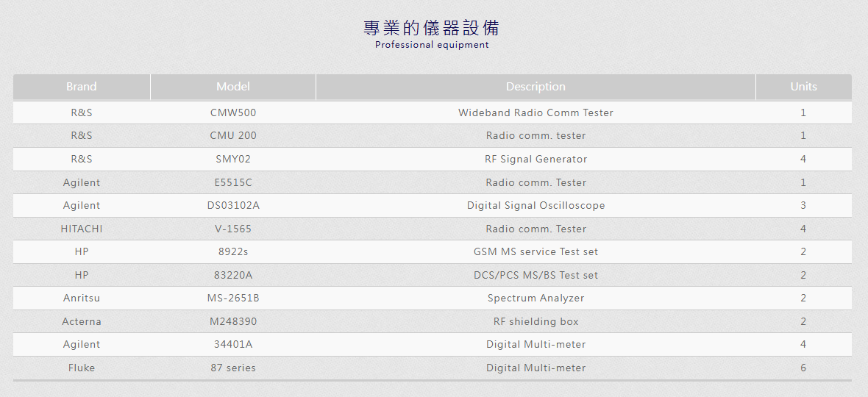
Task: Click units value in the DS03102A row
Action: pos(803,206)
